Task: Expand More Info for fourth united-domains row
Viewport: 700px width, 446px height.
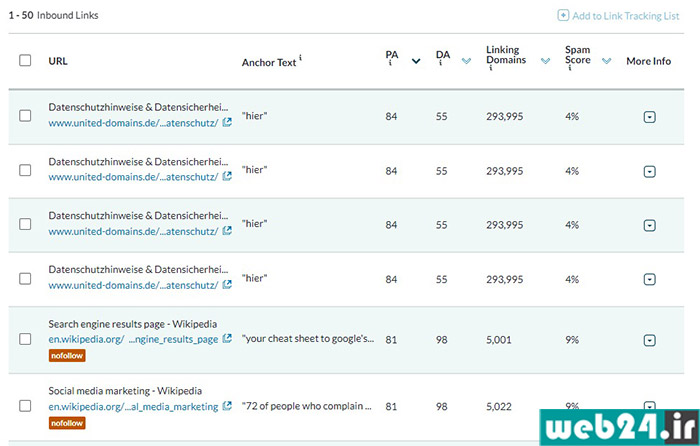Action: (x=650, y=279)
